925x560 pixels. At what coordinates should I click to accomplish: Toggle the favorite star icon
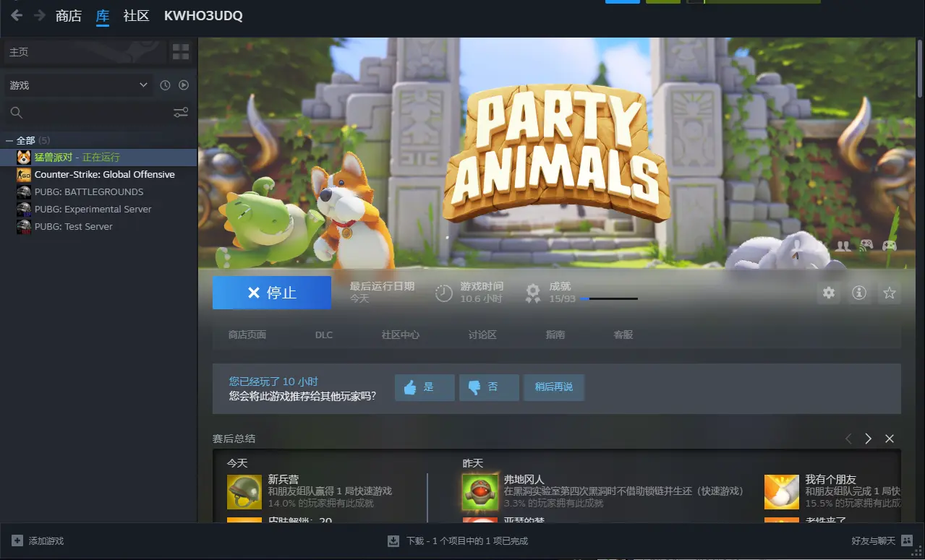[890, 293]
